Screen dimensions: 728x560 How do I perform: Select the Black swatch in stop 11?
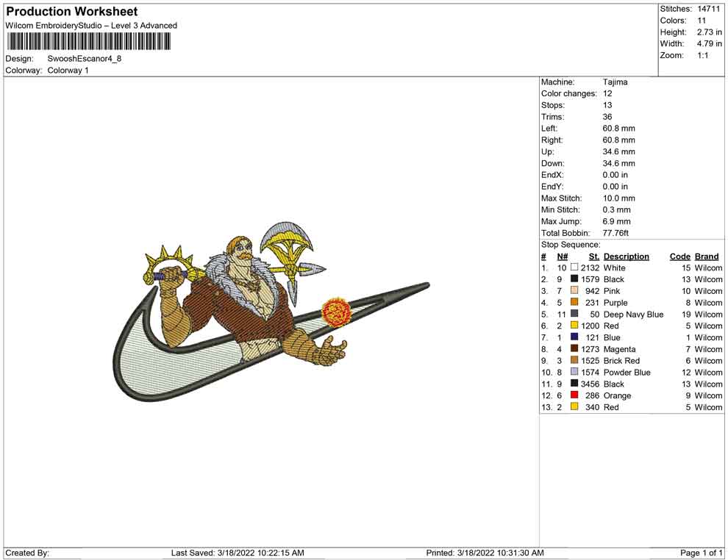[574, 383]
